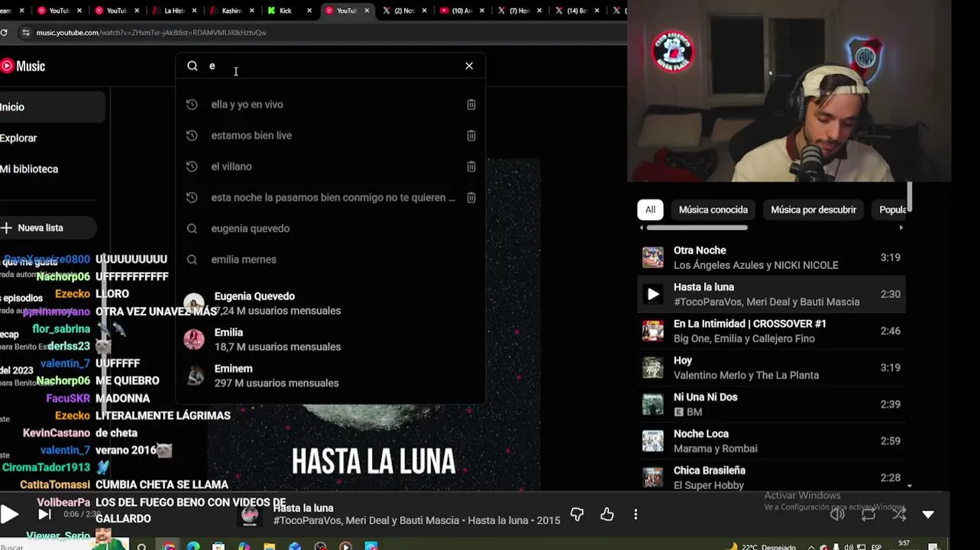Select suggestion 'eugenia quevedo'
Screen dimensions: 980x550
(x=330, y=228)
